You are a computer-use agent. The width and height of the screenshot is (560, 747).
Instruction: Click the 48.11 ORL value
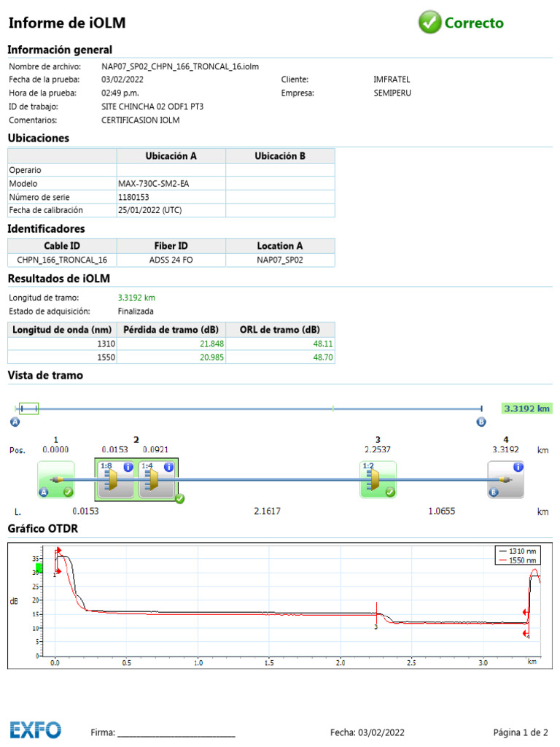pos(322,344)
